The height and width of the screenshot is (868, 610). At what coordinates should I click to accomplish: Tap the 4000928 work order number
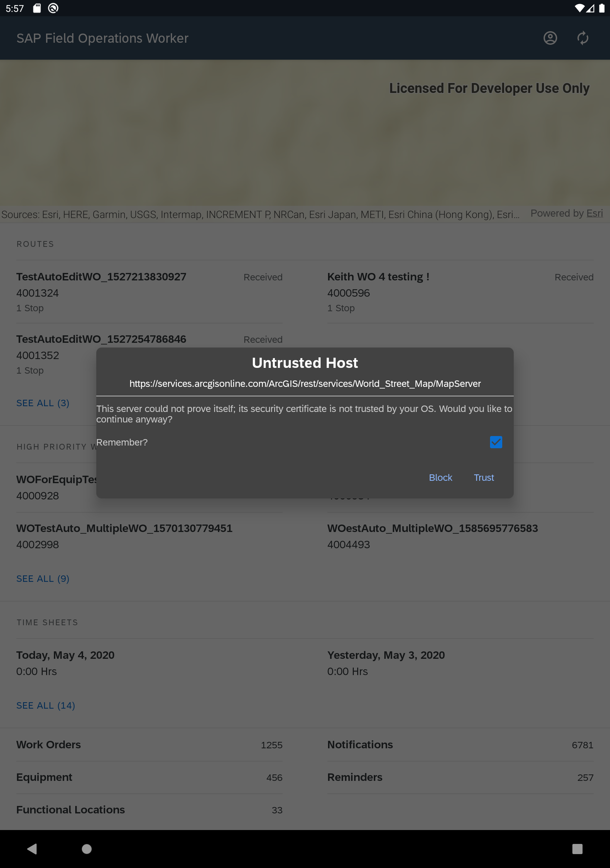tap(37, 496)
